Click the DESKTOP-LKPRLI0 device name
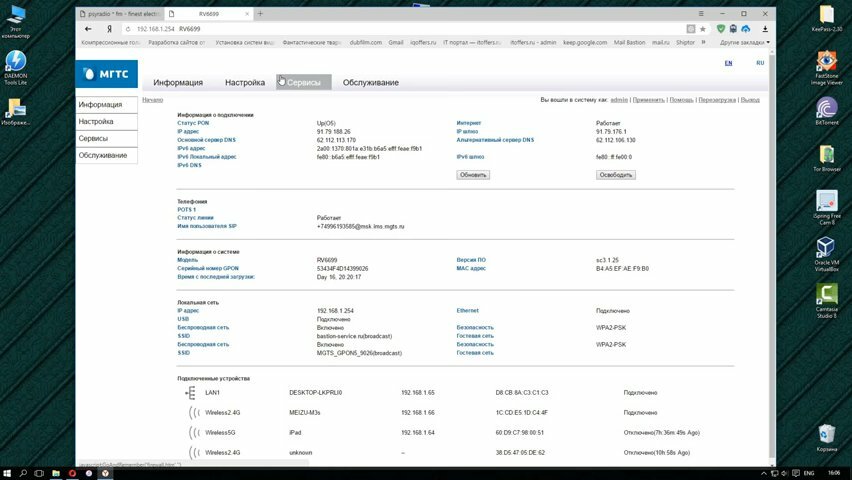The width and height of the screenshot is (852, 480). coord(316,392)
